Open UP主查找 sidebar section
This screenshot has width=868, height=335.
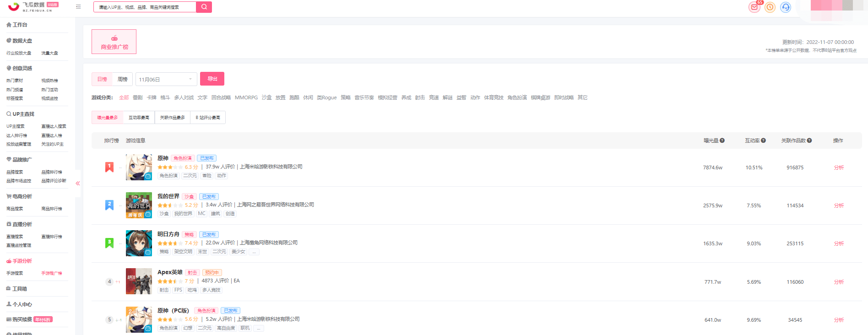[21, 114]
